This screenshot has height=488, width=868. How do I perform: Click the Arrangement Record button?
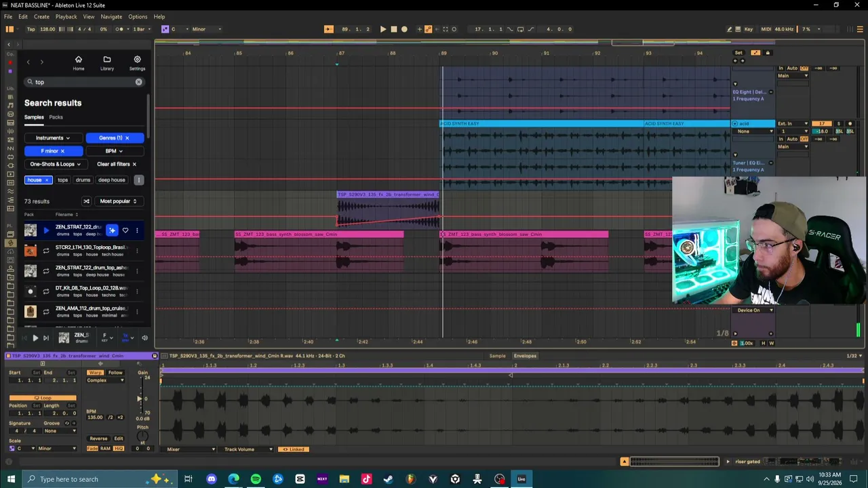pos(405,29)
